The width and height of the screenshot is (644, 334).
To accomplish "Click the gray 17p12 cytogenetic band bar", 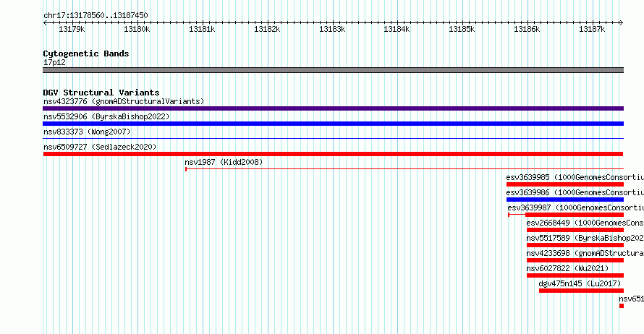I will [x=333, y=70].
